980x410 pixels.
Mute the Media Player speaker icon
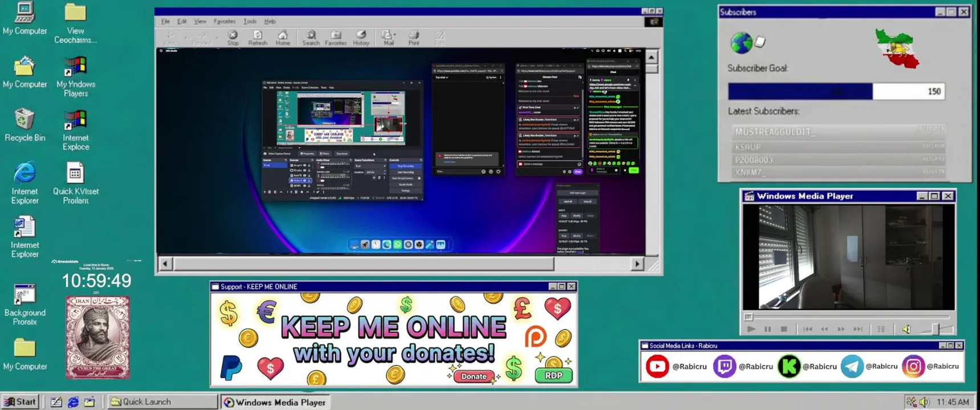[x=906, y=329]
